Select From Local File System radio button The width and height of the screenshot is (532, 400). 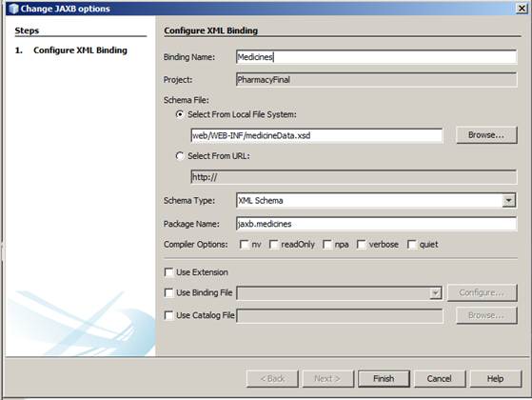(x=180, y=114)
